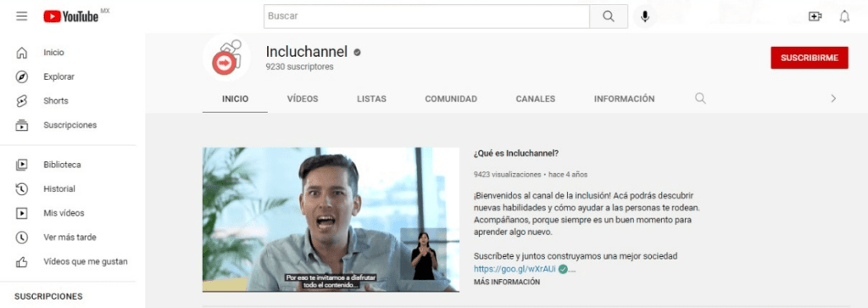The height and width of the screenshot is (308, 868).
Task: Open Shorts from the sidebar
Action: point(56,101)
